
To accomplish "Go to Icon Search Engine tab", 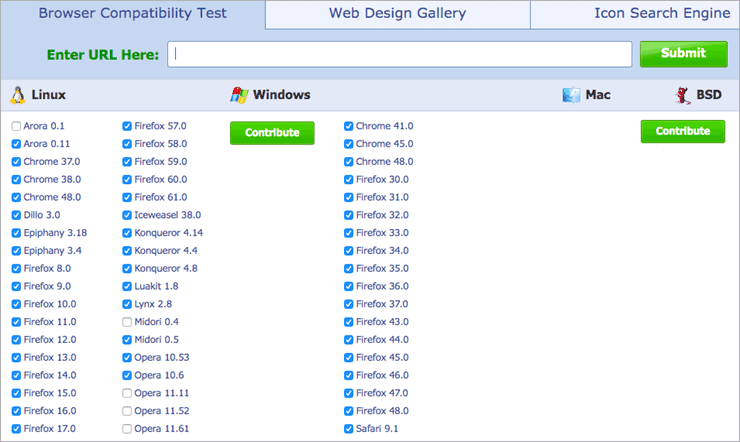I will tap(660, 14).
